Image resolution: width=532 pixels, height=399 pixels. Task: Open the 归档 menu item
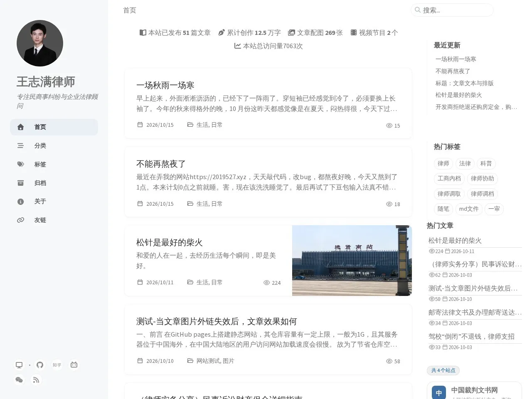coord(54,183)
